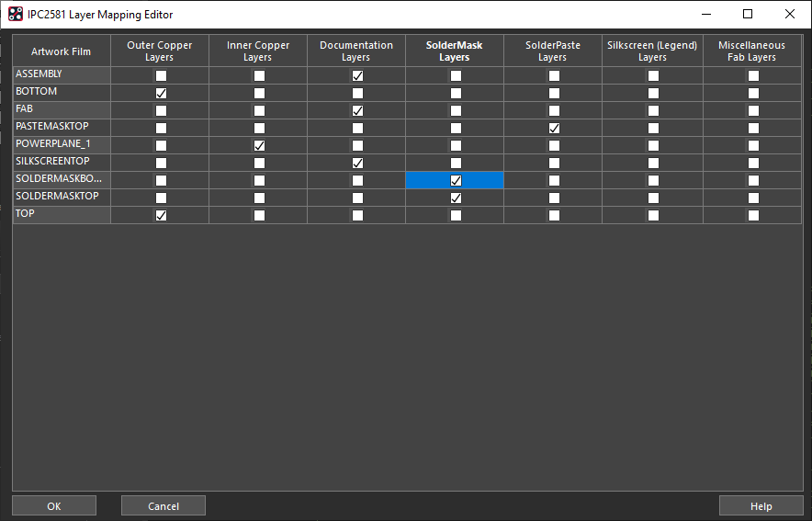Select the Miscellaneous Fab Layers header
Image resolution: width=812 pixels, height=521 pixels.
click(x=752, y=51)
